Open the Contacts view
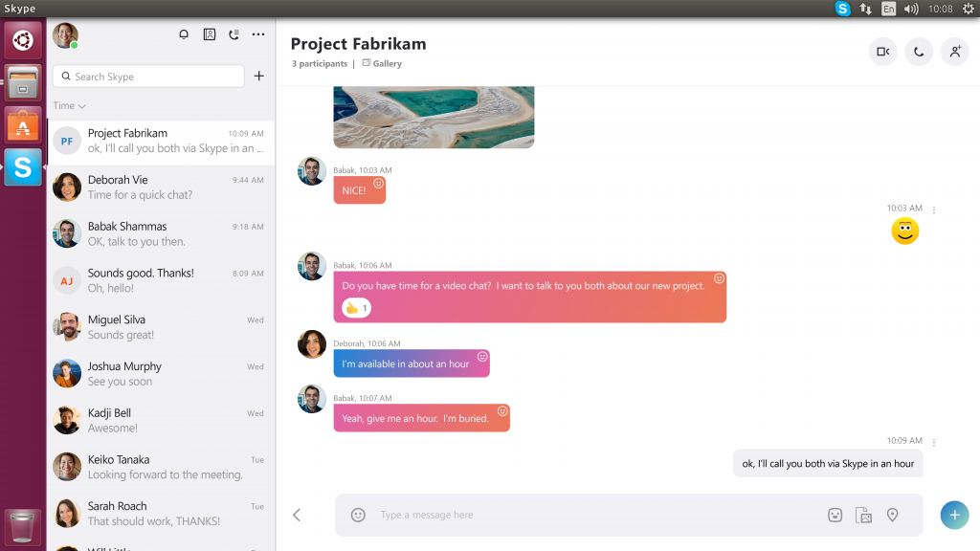 tap(209, 33)
